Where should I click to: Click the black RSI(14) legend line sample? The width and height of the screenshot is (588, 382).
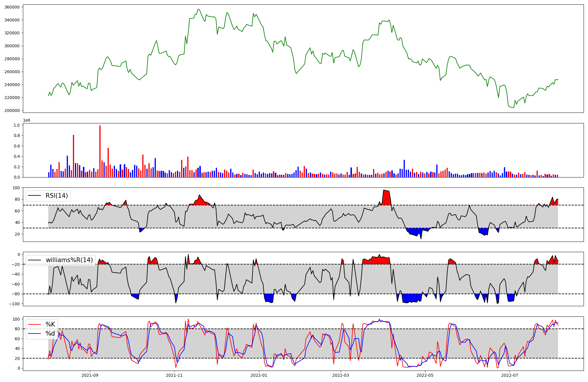[x=35, y=196]
